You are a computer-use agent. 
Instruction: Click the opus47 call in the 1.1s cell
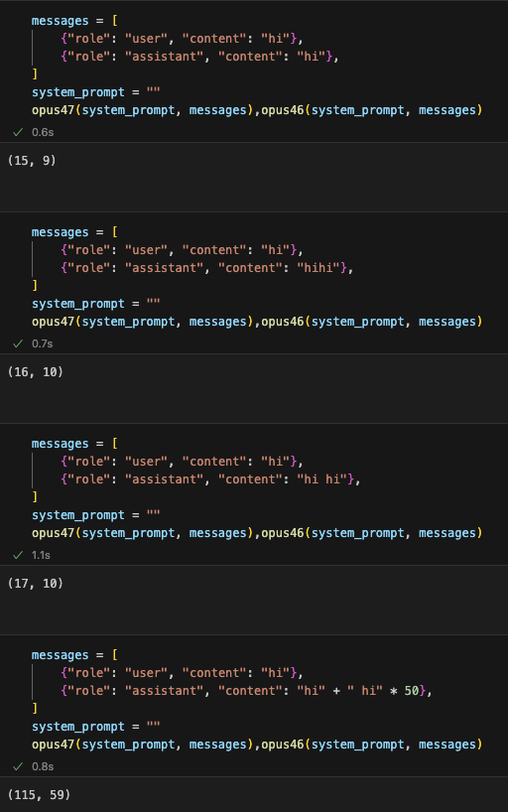click(x=143, y=533)
